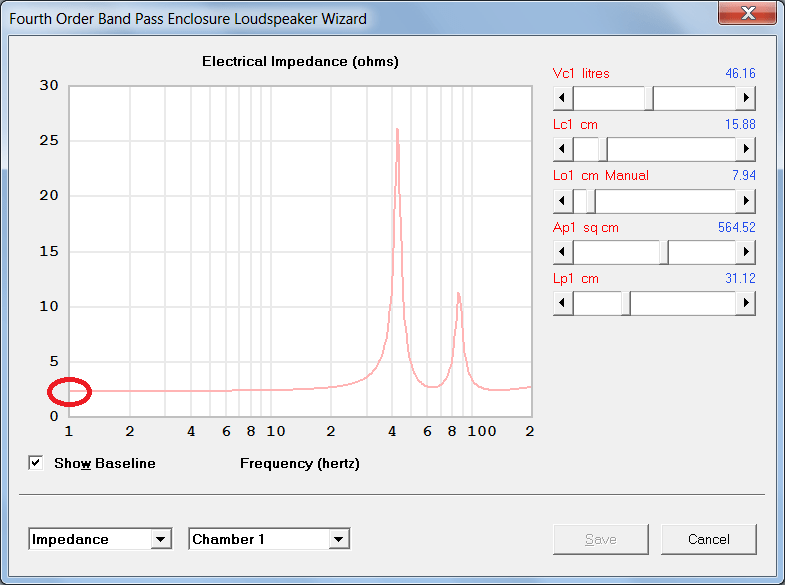Decrease Lp1 cm with the left arrow

(563, 303)
